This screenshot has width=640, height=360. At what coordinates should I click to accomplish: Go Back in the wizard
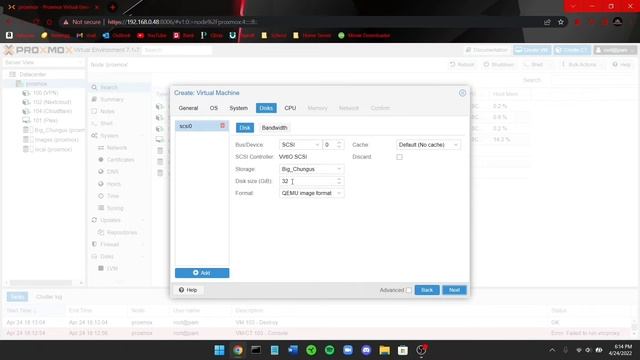point(427,290)
